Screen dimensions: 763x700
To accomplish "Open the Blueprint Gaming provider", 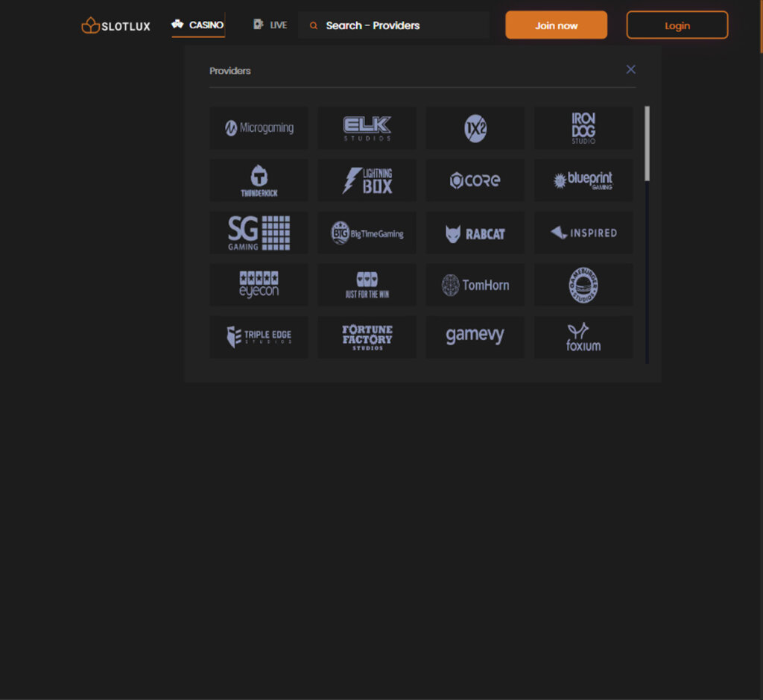I will pyautogui.click(x=583, y=180).
